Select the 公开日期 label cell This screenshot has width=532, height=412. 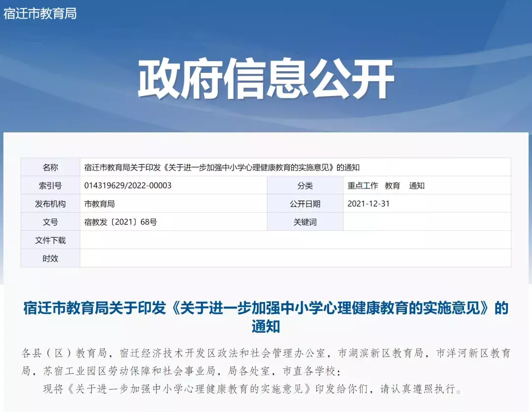(305, 204)
